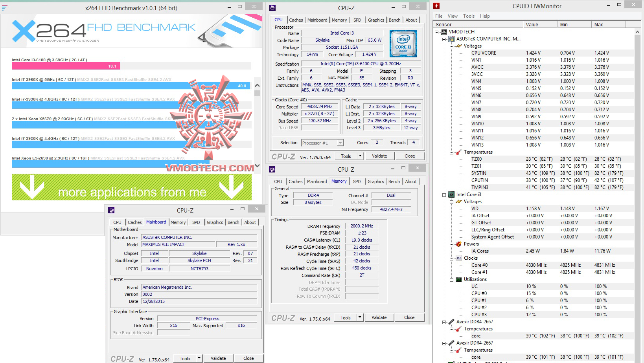Switch to SPD tab in CPU-Z Memory window

(357, 181)
